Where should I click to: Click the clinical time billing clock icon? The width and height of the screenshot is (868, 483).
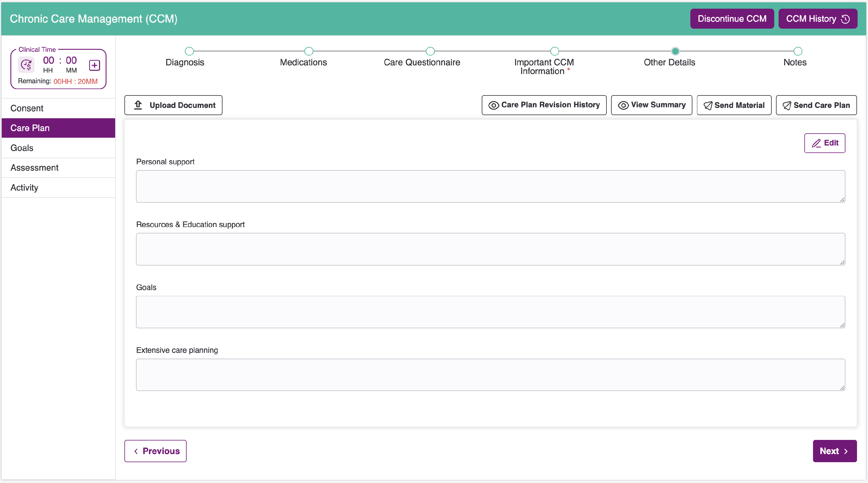26,65
